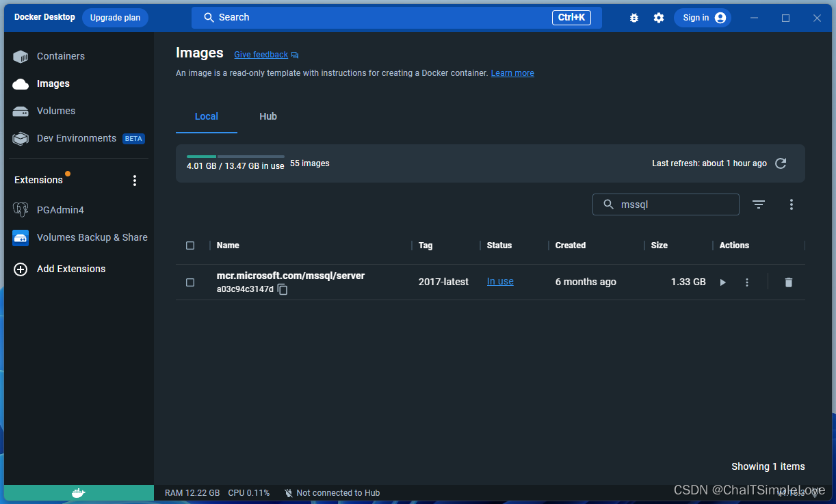Click the Volumes drive icon
The image size is (836, 504).
point(21,111)
